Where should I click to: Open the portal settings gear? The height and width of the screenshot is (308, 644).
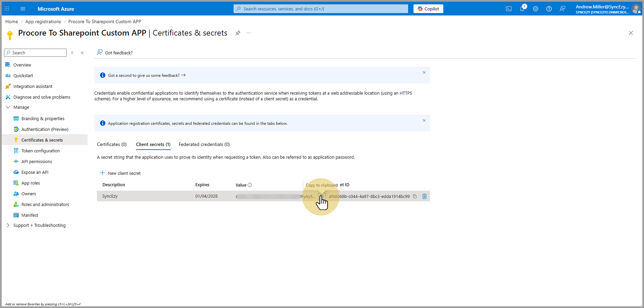(535, 9)
